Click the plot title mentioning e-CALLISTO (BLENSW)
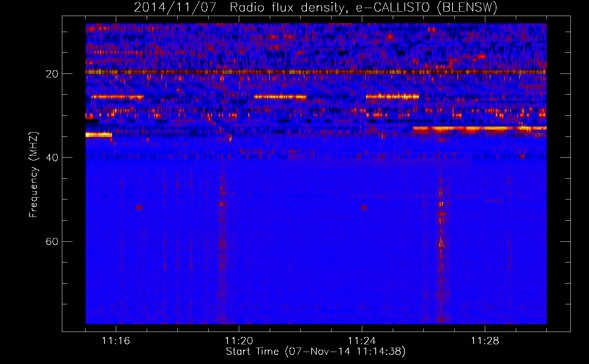The image size is (589, 364). (315, 7)
